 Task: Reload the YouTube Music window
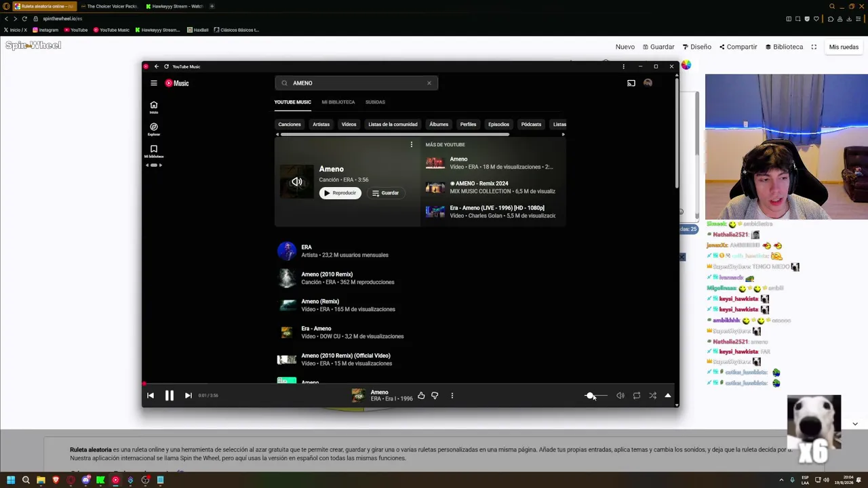[x=166, y=66]
